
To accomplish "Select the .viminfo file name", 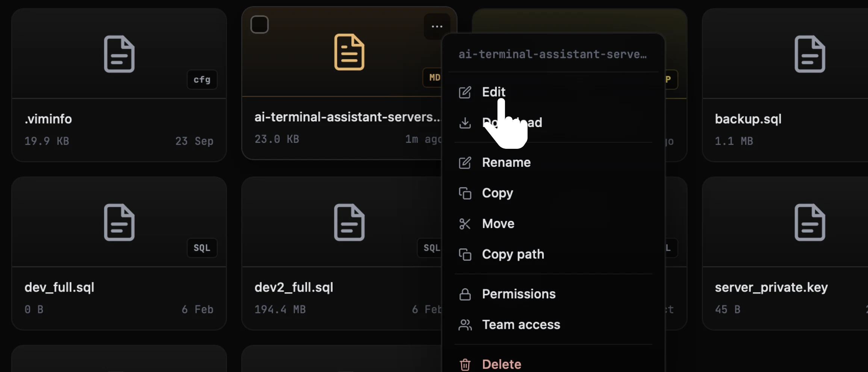I will point(48,119).
